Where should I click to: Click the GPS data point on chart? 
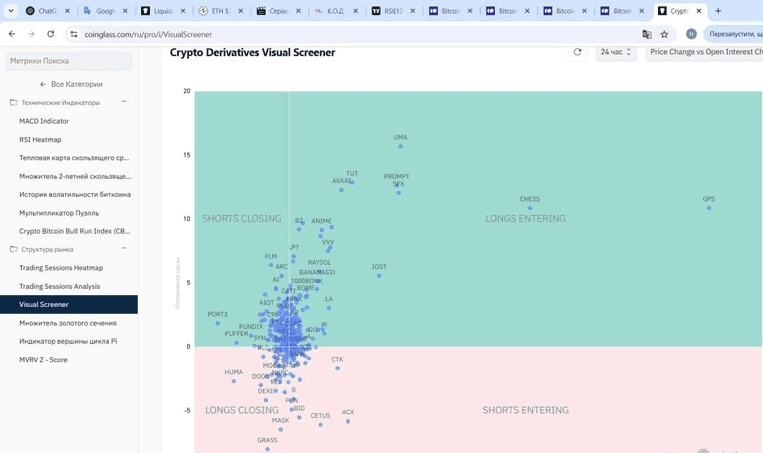click(x=709, y=208)
